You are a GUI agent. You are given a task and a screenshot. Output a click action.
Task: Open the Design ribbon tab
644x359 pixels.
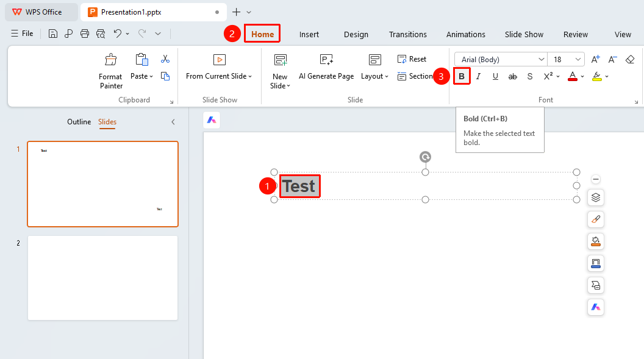pos(356,35)
